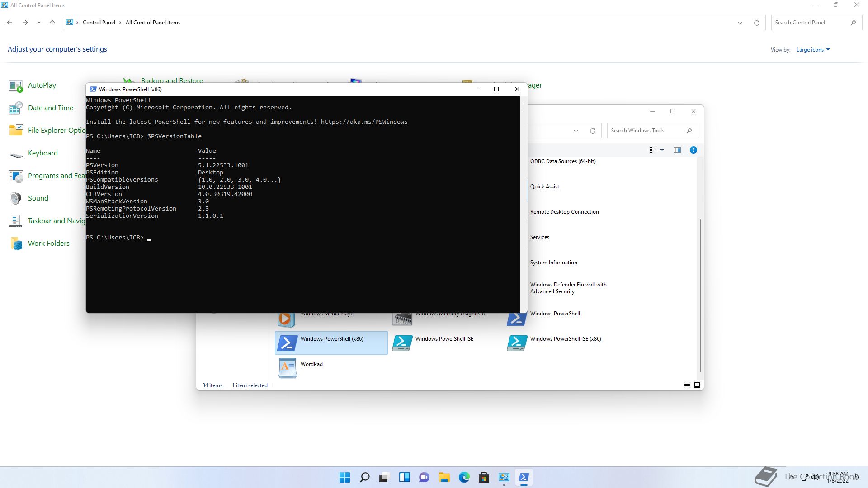Open the WordPad icon
The height and width of the screenshot is (488, 868).
pos(288,368)
